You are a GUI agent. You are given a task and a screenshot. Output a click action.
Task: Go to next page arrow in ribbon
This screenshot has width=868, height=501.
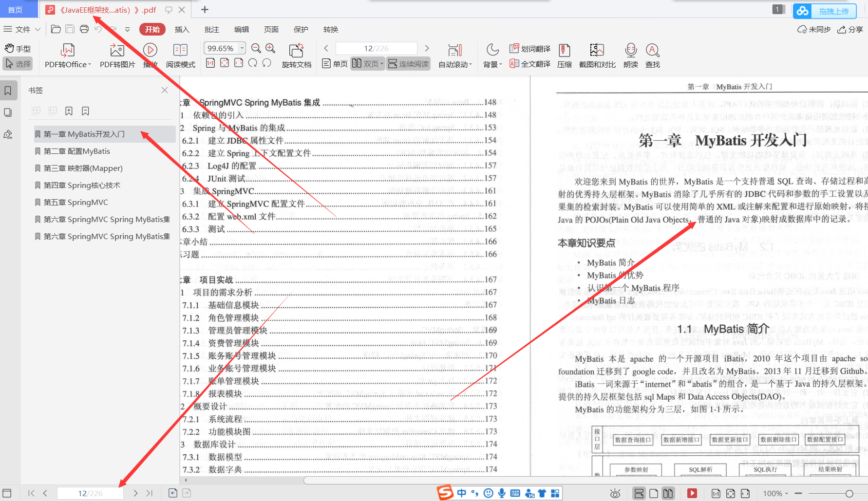point(427,48)
